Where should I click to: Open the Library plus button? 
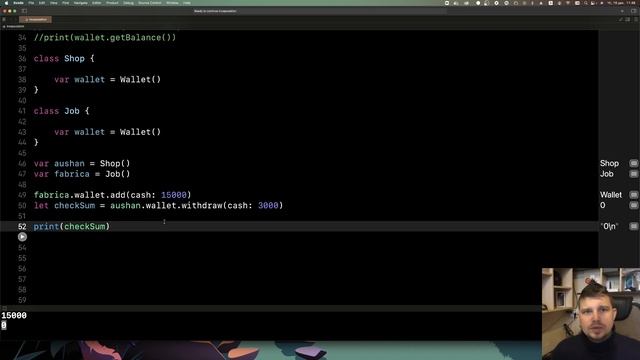coord(622,11)
